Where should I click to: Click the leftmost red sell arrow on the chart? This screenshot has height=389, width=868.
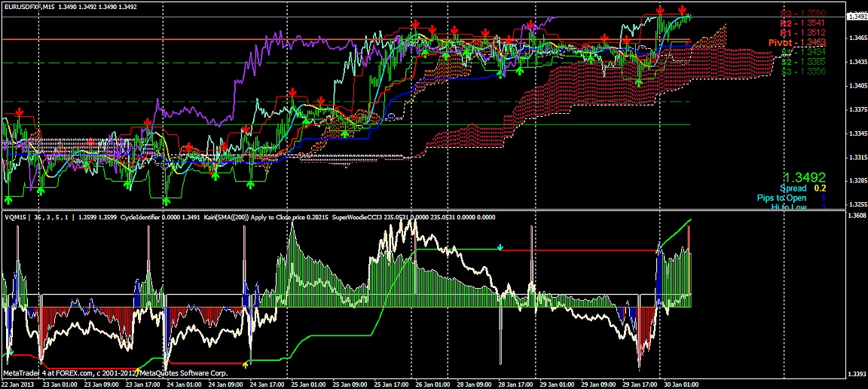(20, 112)
